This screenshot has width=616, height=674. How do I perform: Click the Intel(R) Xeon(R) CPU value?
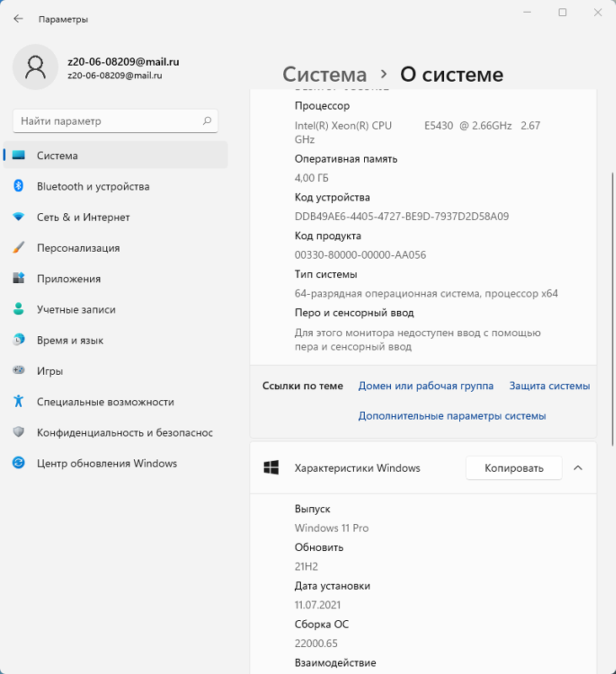point(417,132)
